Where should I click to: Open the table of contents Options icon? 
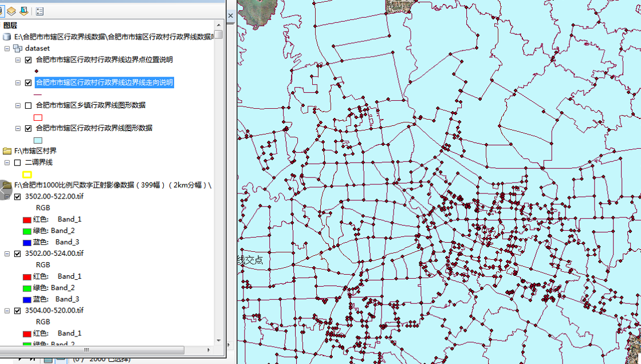click(x=40, y=11)
